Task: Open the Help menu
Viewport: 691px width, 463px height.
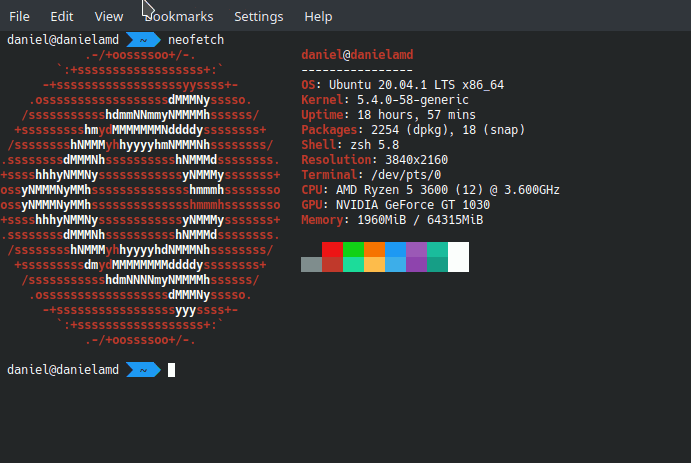Action: click(x=318, y=17)
